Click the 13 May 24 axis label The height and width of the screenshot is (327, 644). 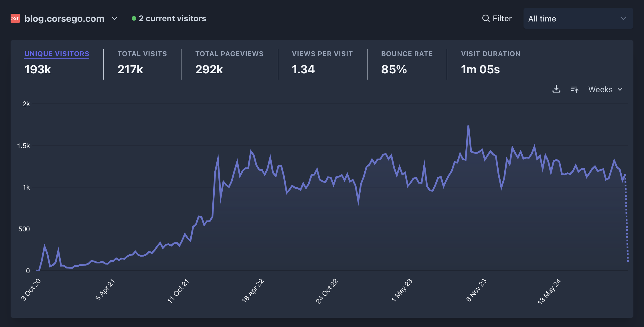(549, 291)
